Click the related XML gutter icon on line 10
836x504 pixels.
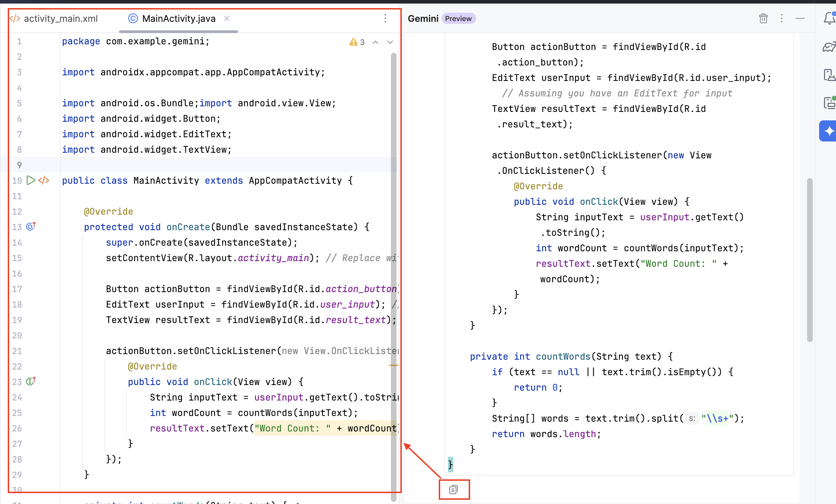coord(44,181)
